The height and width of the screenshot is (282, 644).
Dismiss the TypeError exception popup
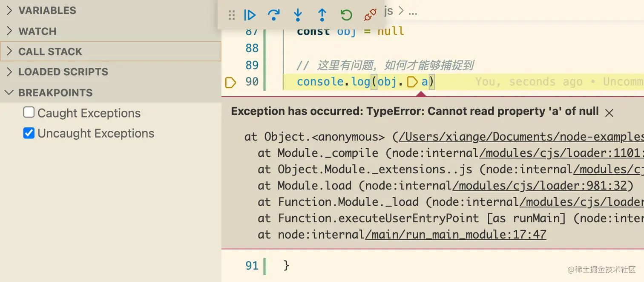[x=609, y=112]
